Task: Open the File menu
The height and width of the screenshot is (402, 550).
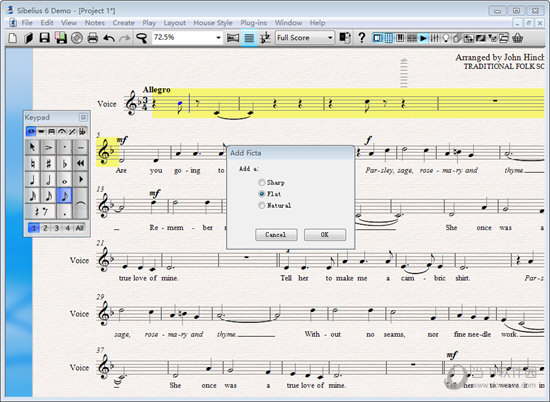Action: (x=27, y=23)
